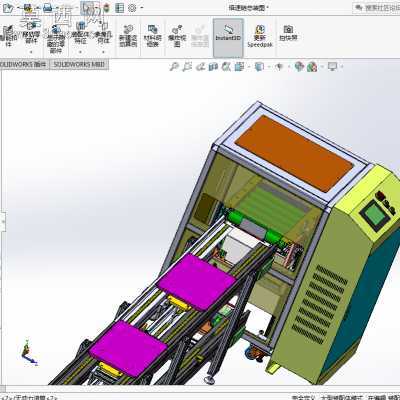The width and height of the screenshot is (400, 400).
Task: Click the Rebuild traffic-light icon
Action: tap(107, 8)
